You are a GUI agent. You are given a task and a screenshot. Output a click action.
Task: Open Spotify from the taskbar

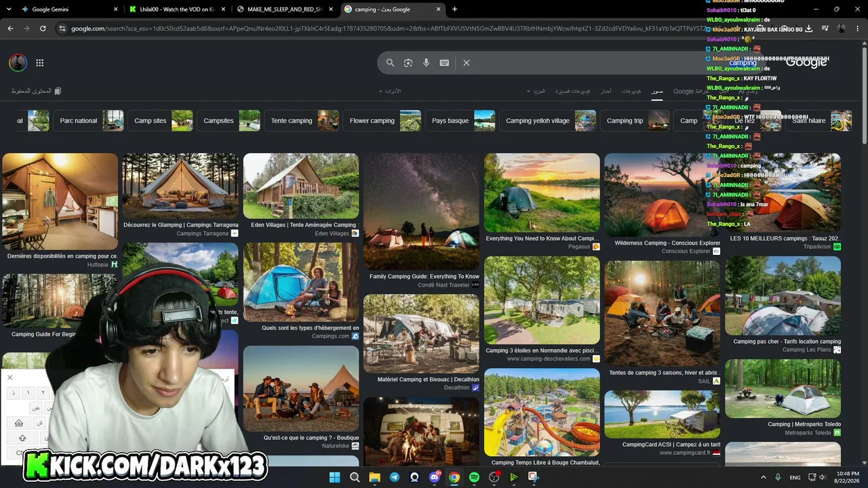pyautogui.click(x=474, y=477)
